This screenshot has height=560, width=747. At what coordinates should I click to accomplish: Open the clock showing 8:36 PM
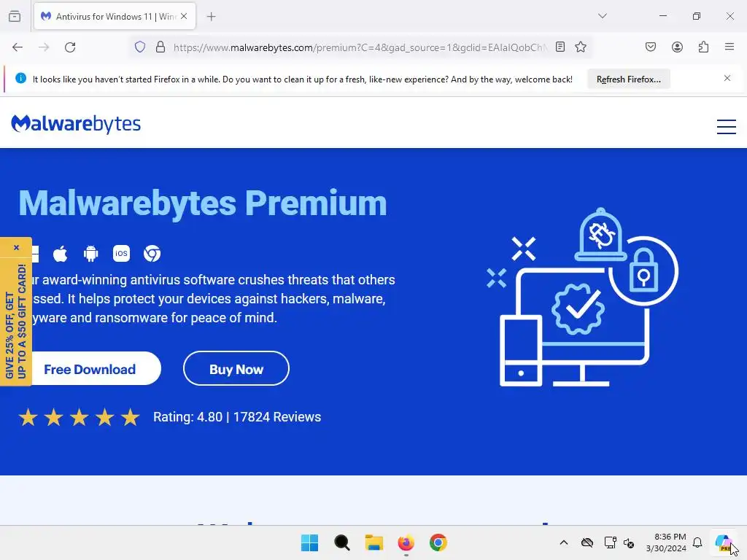[x=666, y=542]
